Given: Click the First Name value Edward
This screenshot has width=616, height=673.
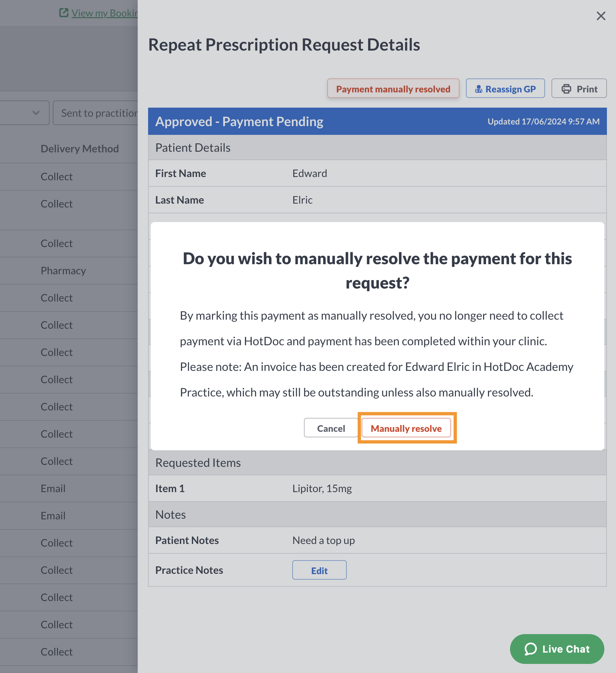Looking at the screenshot, I should point(310,173).
